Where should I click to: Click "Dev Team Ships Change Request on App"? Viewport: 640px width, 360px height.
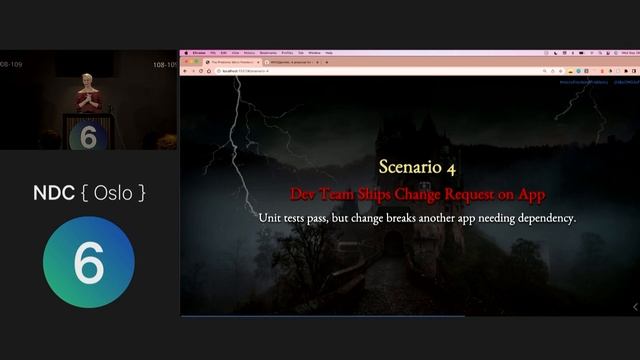click(417, 194)
